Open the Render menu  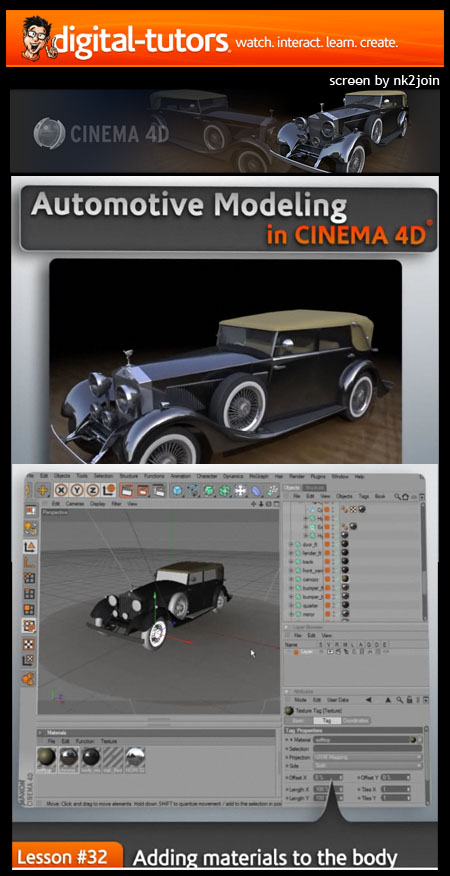[x=296, y=476]
